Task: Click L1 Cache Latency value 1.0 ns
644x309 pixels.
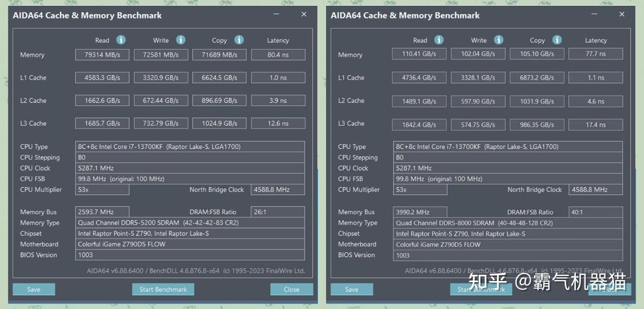Action: click(278, 77)
